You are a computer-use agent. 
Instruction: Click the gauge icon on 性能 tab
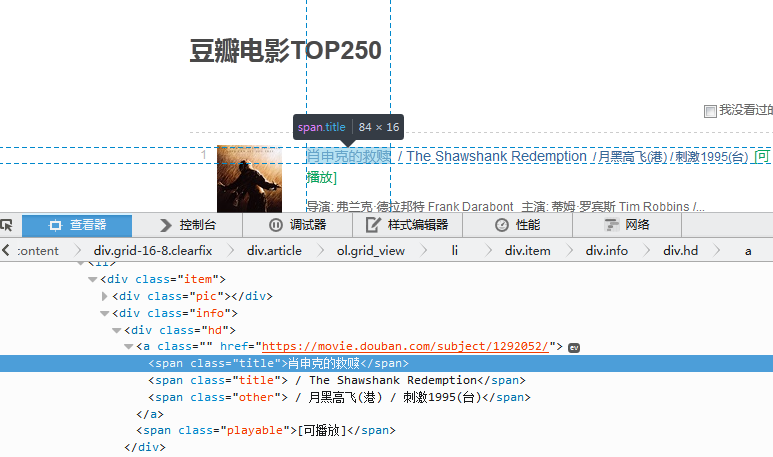point(501,225)
